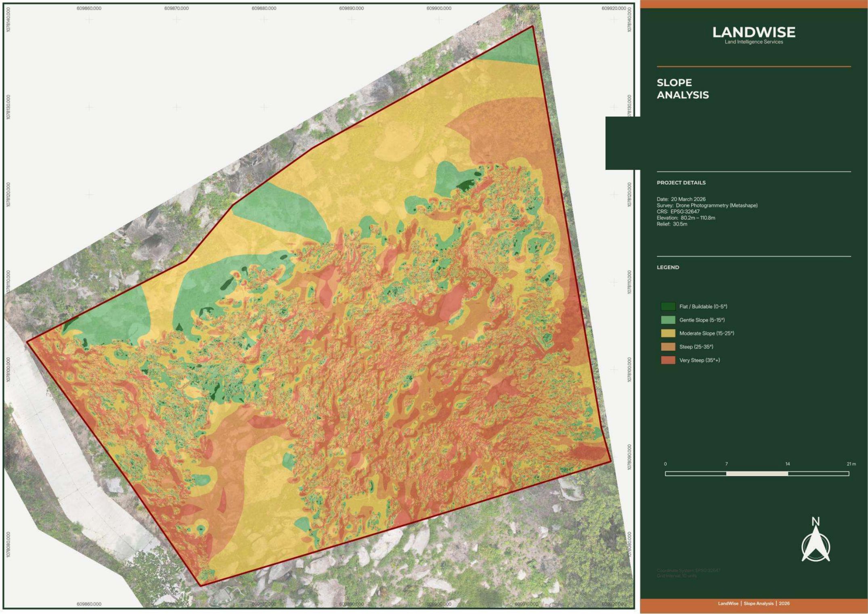Click the 'Very Steep (35°+)' legend label
Viewport: 868px width, 614px height.
[x=700, y=360]
